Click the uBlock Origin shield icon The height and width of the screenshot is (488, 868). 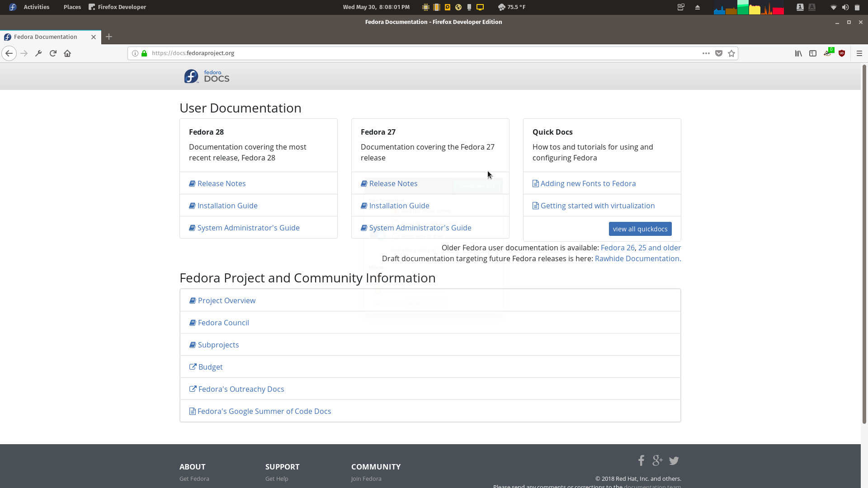(x=842, y=53)
